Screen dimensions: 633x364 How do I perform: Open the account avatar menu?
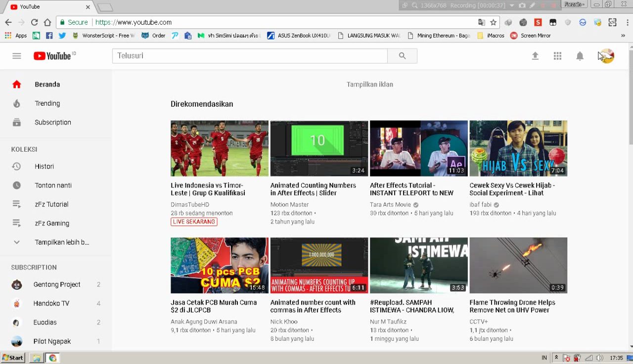[x=606, y=56]
